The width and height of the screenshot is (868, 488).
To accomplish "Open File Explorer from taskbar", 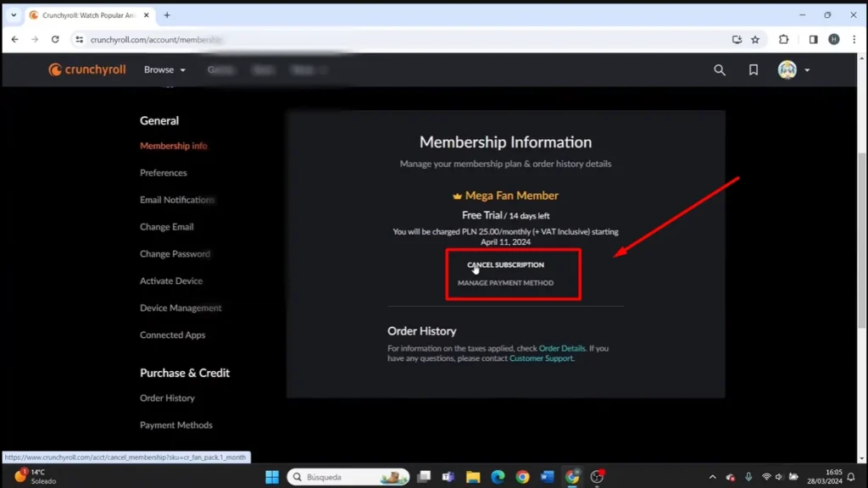I will pyautogui.click(x=473, y=477).
